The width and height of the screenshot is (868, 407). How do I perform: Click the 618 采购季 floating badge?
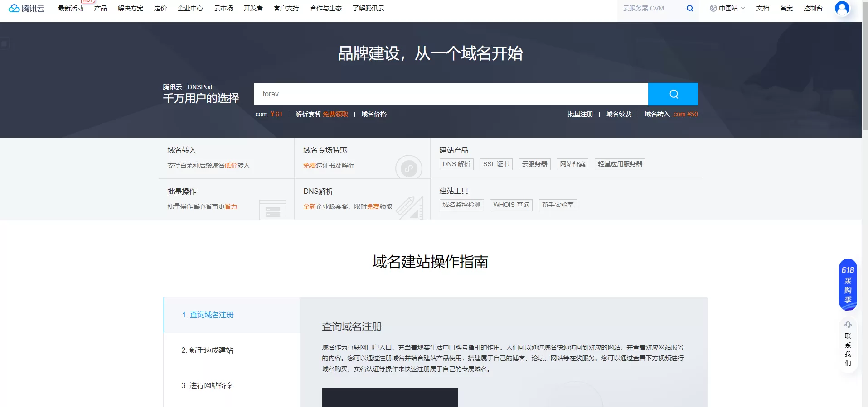tap(848, 284)
